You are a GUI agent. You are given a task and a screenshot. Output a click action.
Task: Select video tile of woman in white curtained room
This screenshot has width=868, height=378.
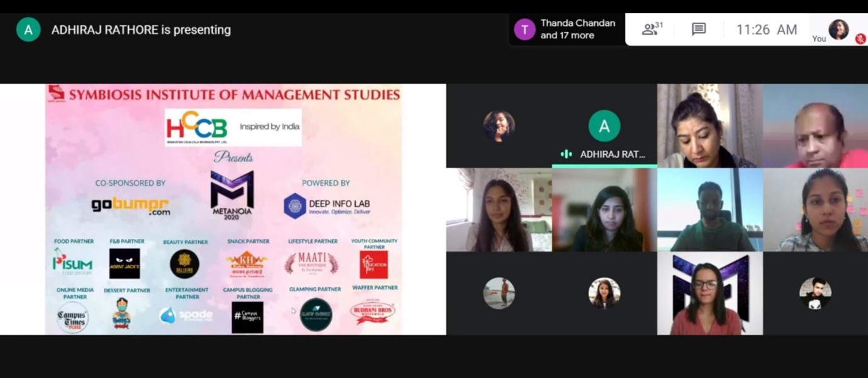(x=499, y=210)
